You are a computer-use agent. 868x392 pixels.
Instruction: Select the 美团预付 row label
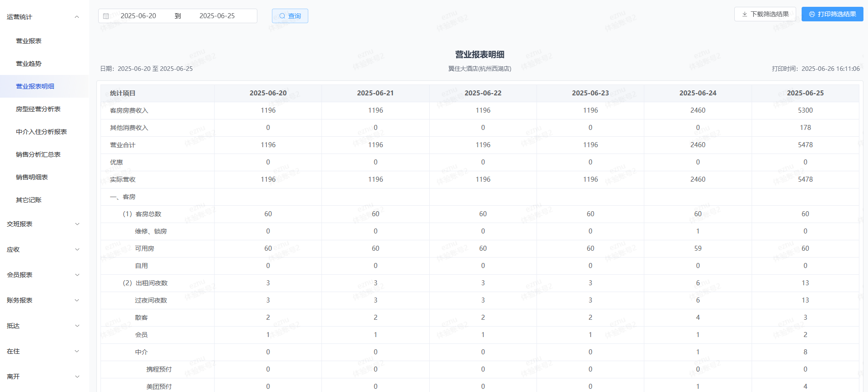pyautogui.click(x=159, y=387)
